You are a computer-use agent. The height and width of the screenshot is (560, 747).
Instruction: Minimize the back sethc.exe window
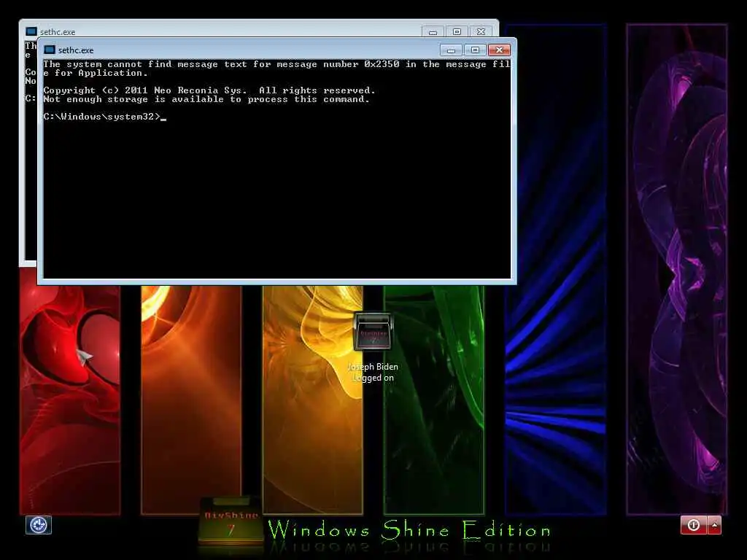pos(433,32)
